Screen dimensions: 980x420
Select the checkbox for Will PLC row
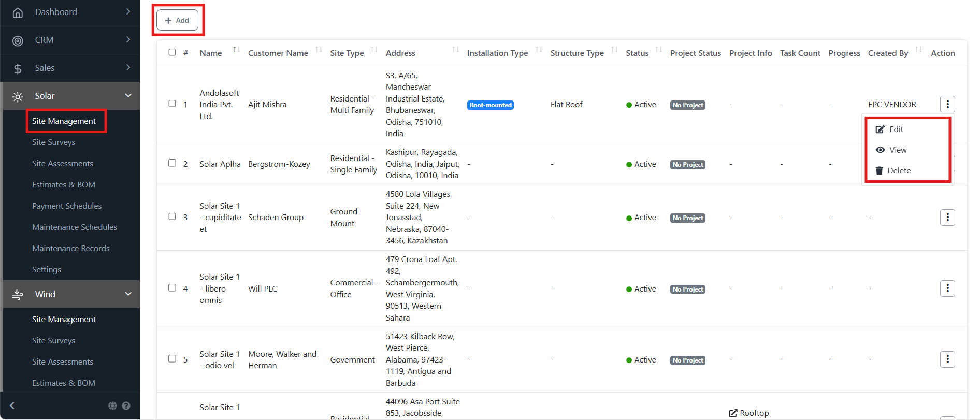click(172, 288)
